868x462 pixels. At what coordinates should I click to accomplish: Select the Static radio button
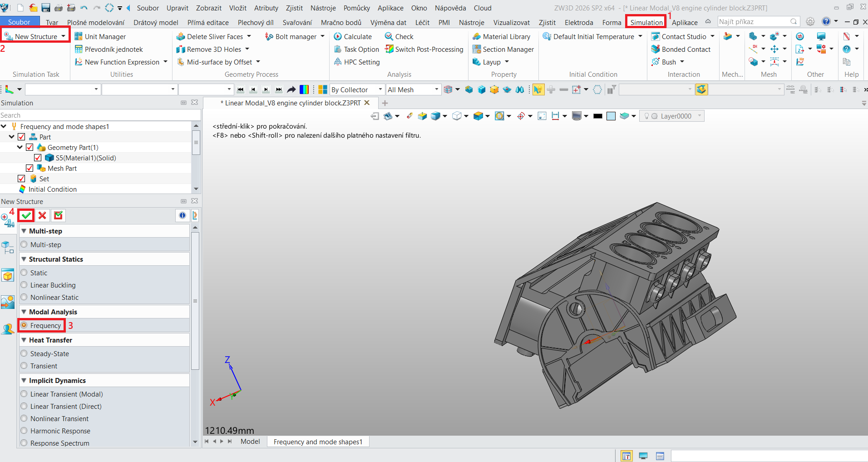(24, 273)
